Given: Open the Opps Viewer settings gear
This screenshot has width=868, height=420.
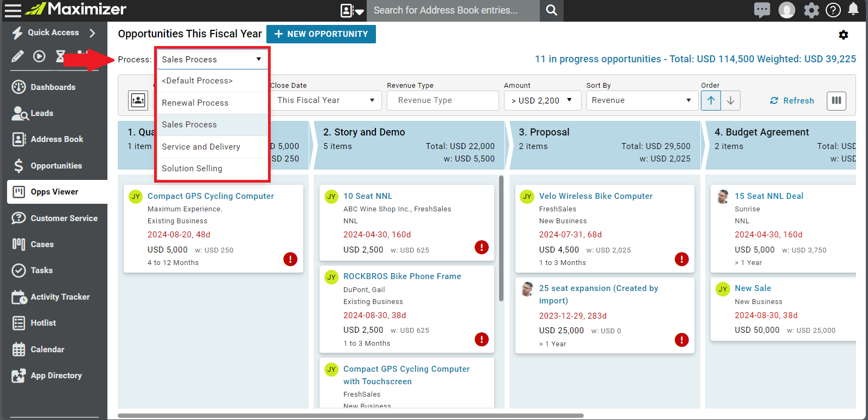Looking at the screenshot, I should coord(843,35).
